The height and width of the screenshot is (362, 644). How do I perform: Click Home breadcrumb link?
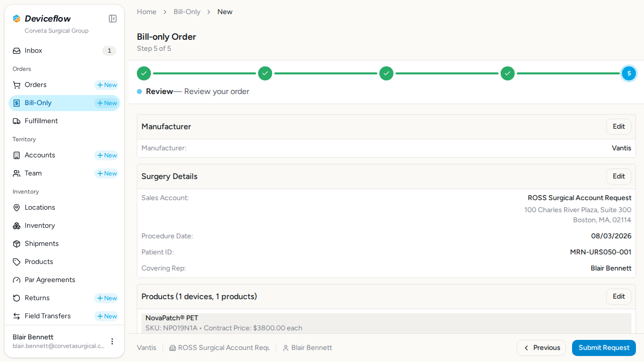pyautogui.click(x=146, y=12)
